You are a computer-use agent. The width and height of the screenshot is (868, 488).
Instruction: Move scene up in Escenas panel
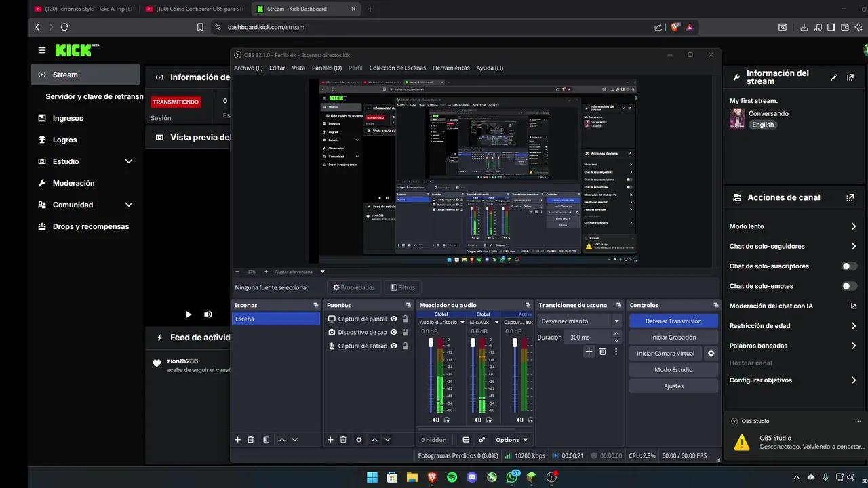[282, 440]
